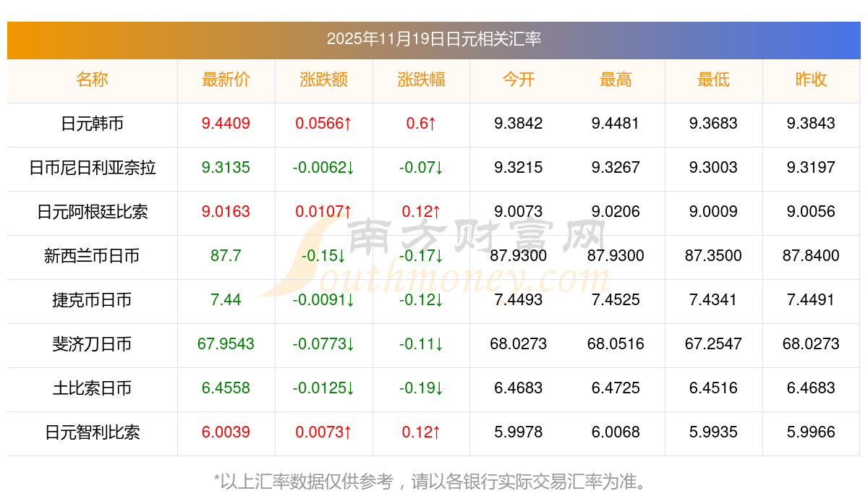Click the 新西兰币日币 row name

[92, 256]
